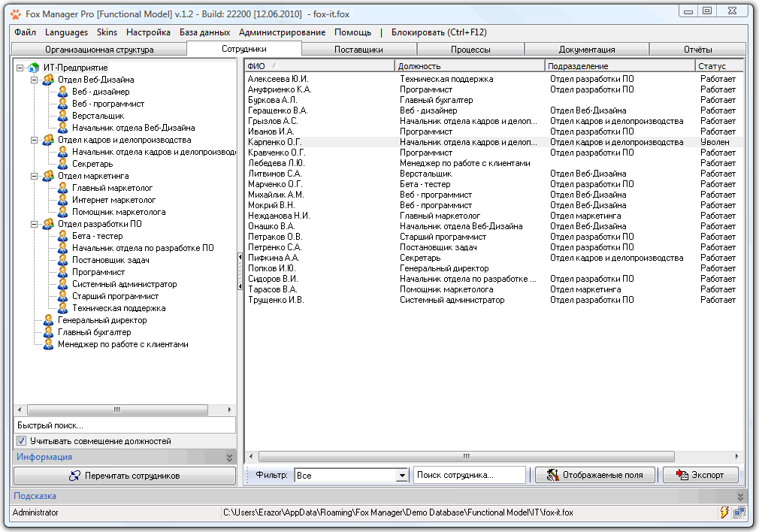
Task: Click the Главный маркетолог position icon
Action: click(x=62, y=188)
